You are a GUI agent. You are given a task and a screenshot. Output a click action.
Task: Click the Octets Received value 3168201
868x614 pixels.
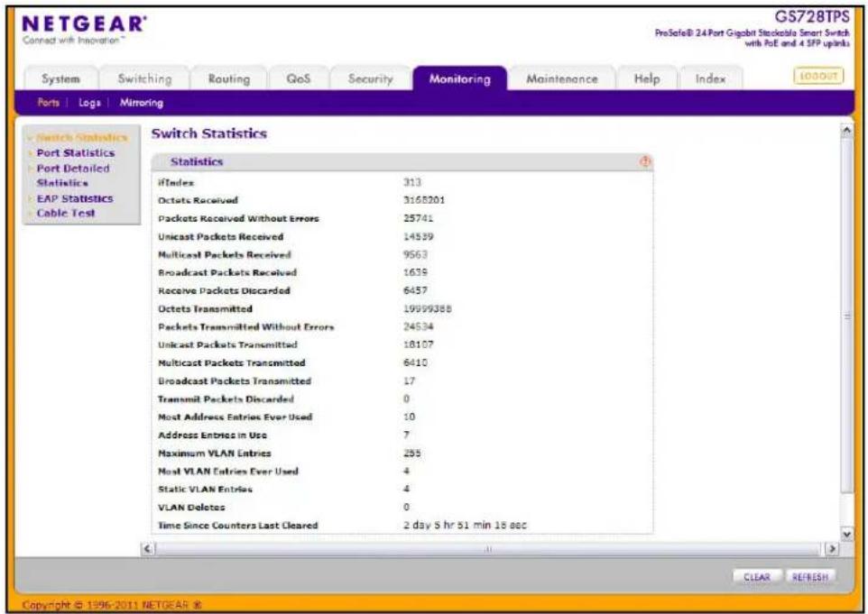pos(423,200)
